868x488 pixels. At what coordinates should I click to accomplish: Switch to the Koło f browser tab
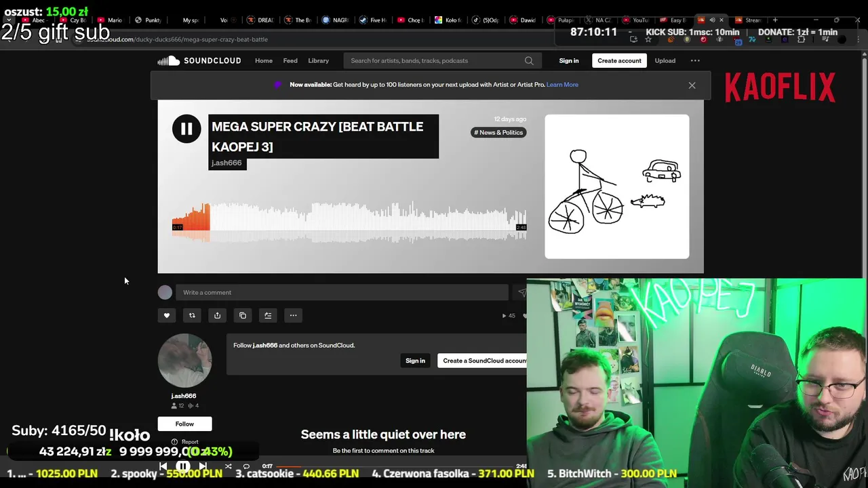click(449, 20)
